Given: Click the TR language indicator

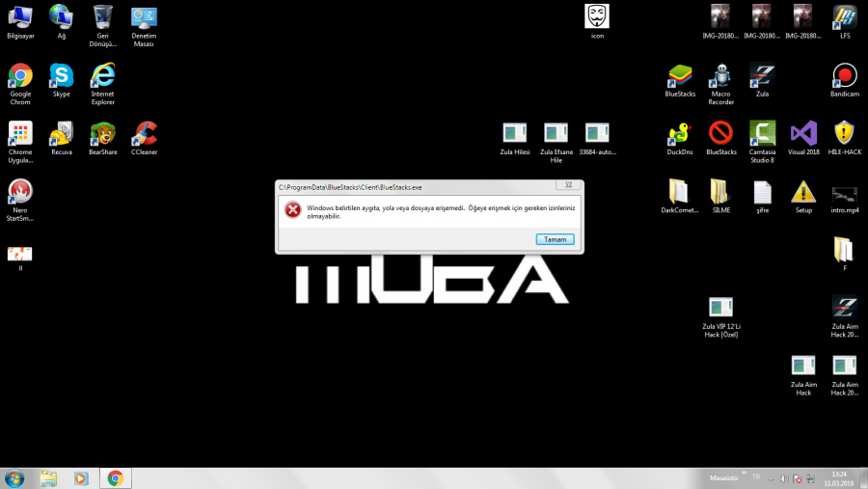Looking at the screenshot, I should click(756, 477).
